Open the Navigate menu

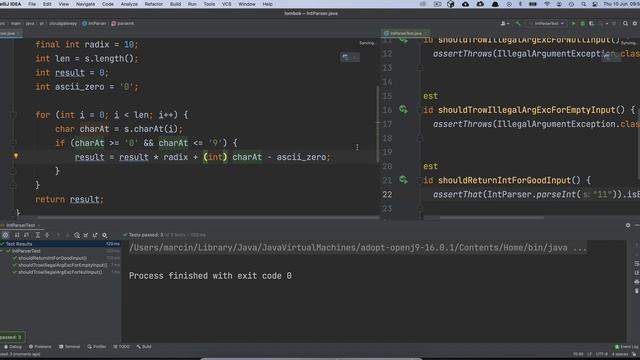85,4
